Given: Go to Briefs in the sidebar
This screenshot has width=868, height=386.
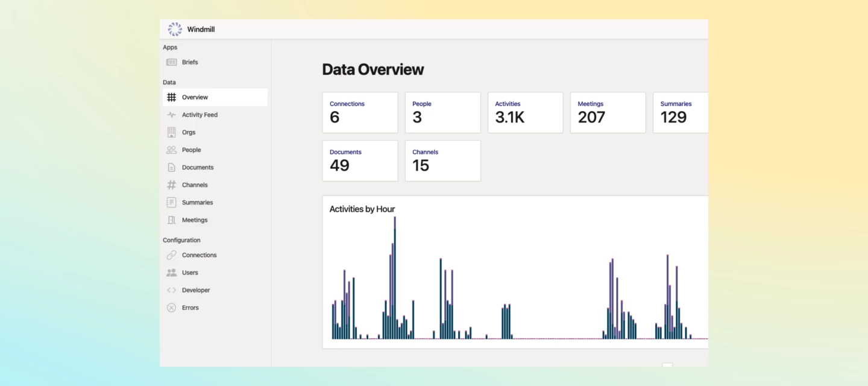Looking at the screenshot, I should click(215, 62).
